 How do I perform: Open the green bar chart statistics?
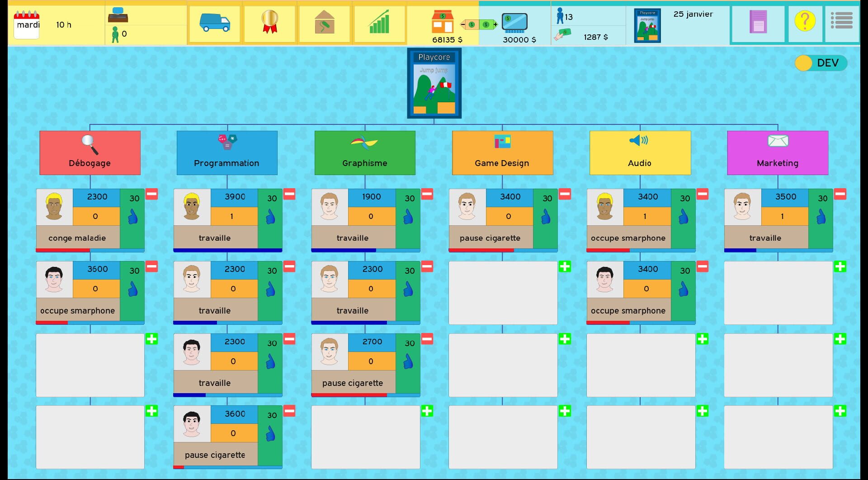click(x=379, y=23)
